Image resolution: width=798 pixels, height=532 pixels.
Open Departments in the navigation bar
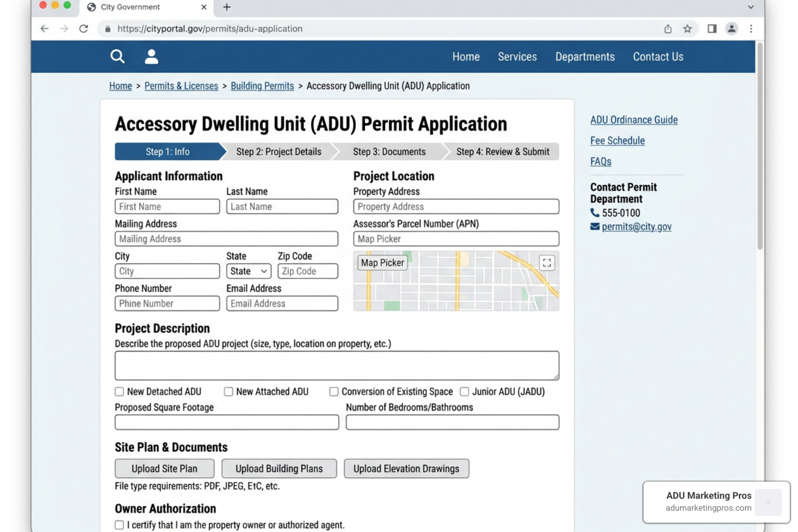585,57
